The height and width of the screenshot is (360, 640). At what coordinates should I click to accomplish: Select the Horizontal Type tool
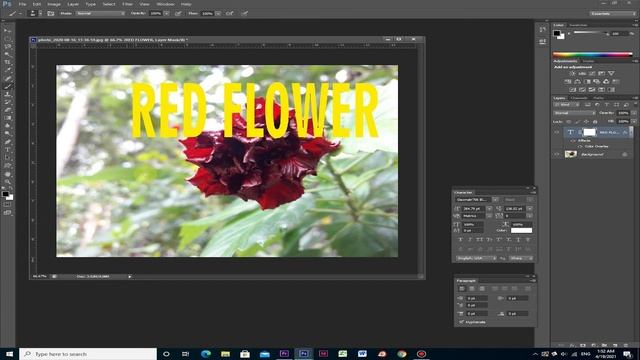[x=7, y=150]
